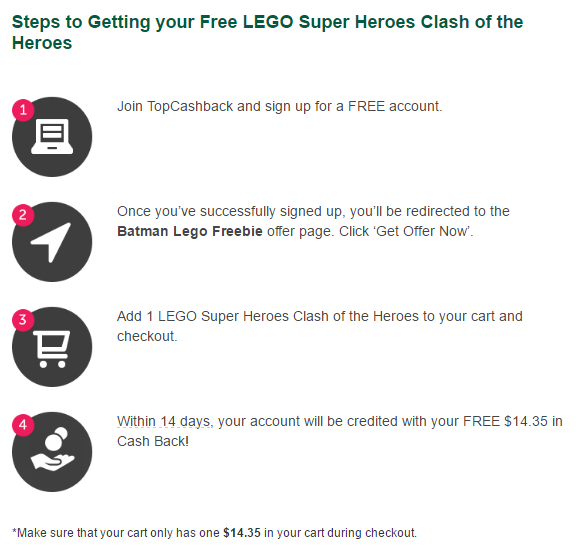
Task: Click the 'Cash Back!' text in step 4
Action: (x=153, y=441)
